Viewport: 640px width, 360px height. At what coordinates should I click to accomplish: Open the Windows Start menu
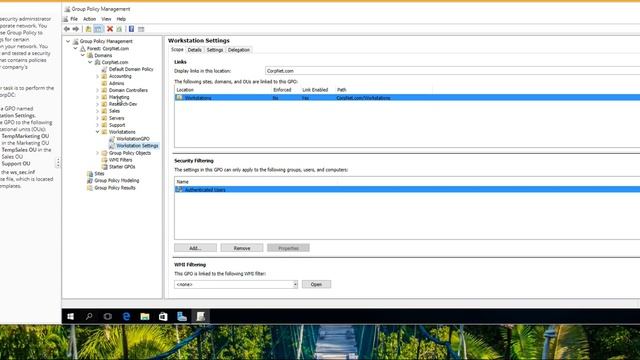70,316
